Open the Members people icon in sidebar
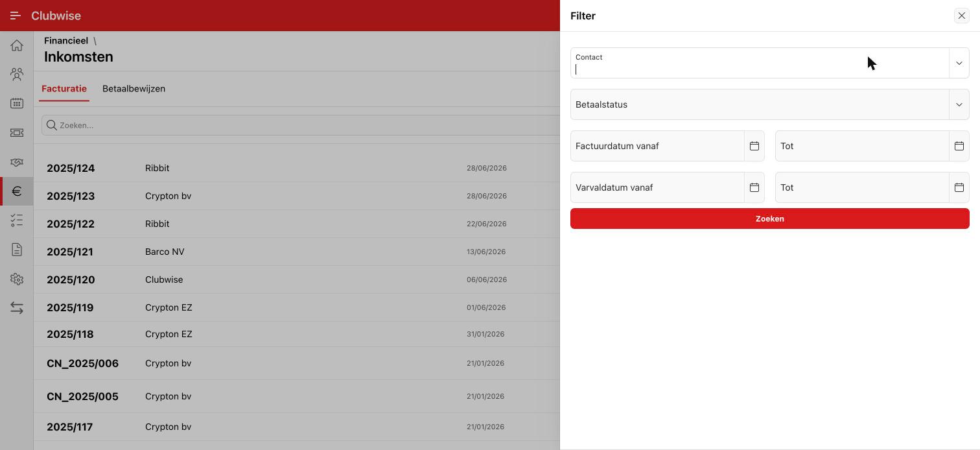Image resolution: width=980 pixels, height=450 pixels. coord(17,75)
